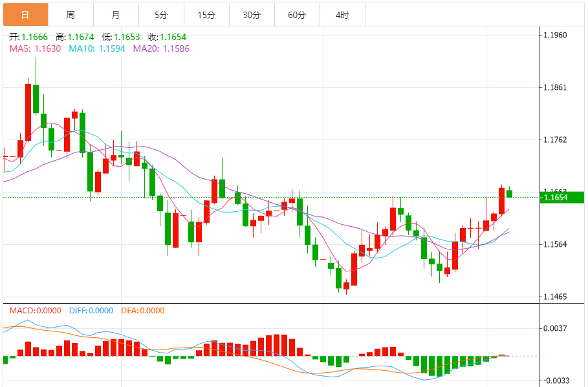
Task: Click the 开:1.1666 open price value
Action: click(x=28, y=37)
